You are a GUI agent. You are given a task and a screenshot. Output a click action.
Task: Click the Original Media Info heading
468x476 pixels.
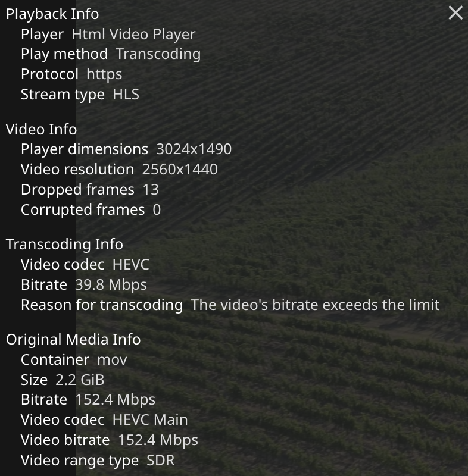73,340
